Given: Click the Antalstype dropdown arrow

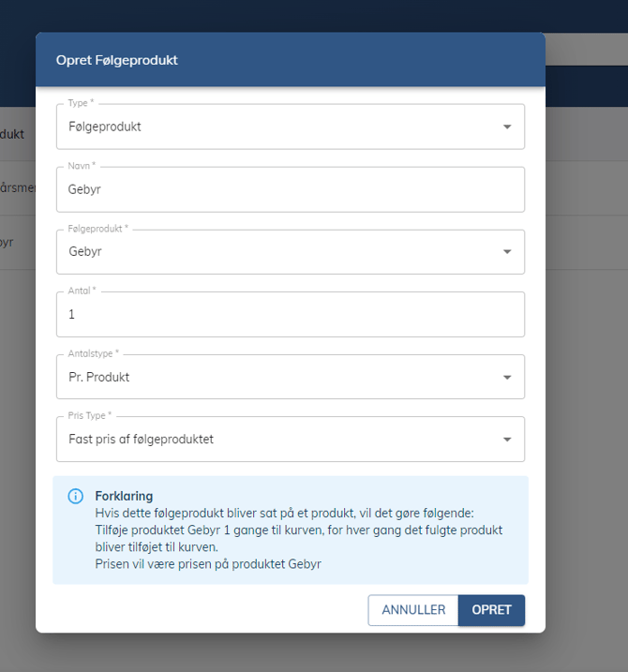Looking at the screenshot, I should click(507, 378).
